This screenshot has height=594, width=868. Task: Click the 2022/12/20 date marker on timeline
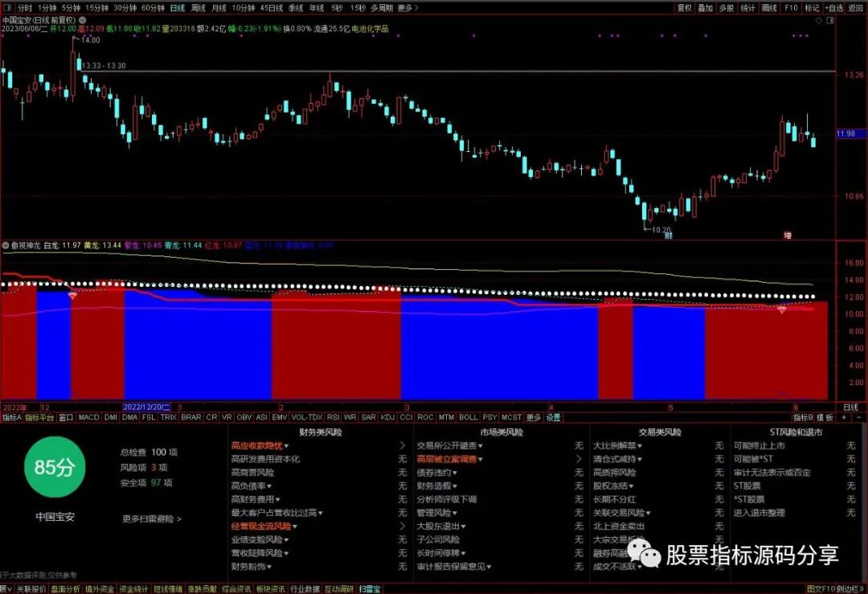click(147, 408)
